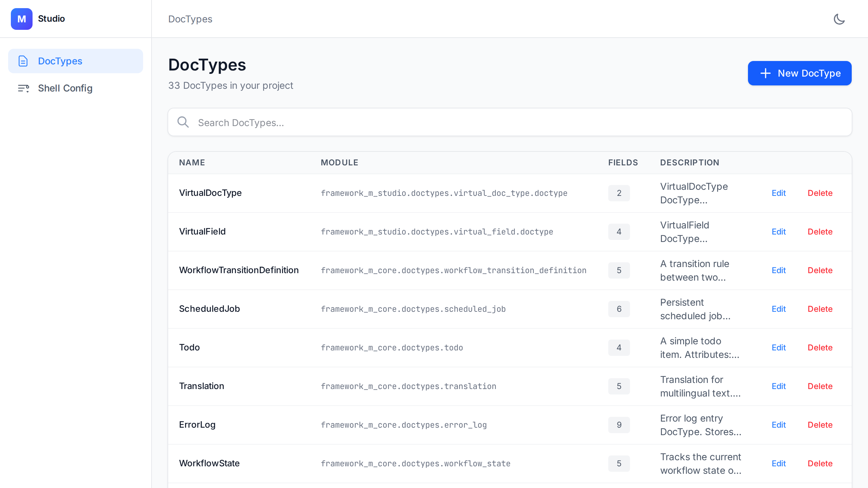Click description 'A simple todo item. Attributes:...'
868x488 pixels.
(699, 348)
